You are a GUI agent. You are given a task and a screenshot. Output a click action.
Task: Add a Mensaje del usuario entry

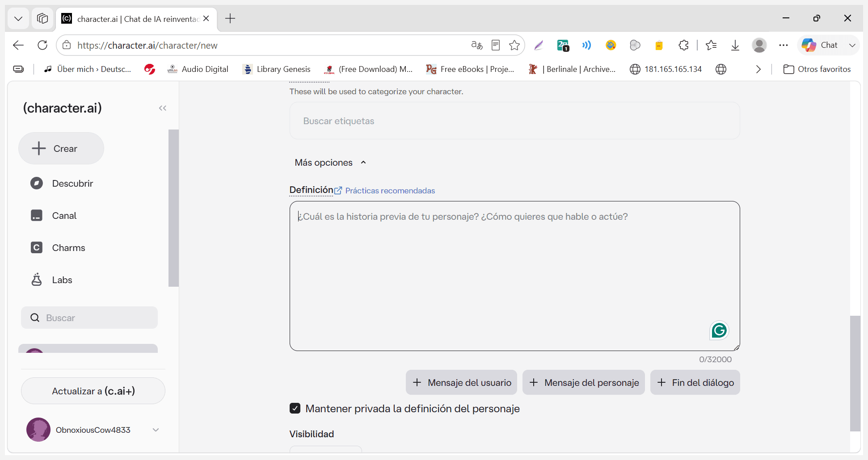coord(461,382)
